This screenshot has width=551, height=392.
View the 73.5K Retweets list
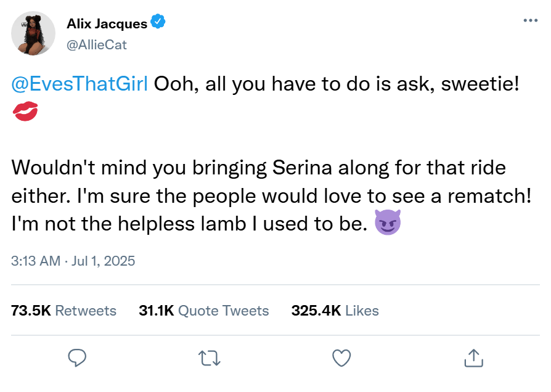pos(64,310)
